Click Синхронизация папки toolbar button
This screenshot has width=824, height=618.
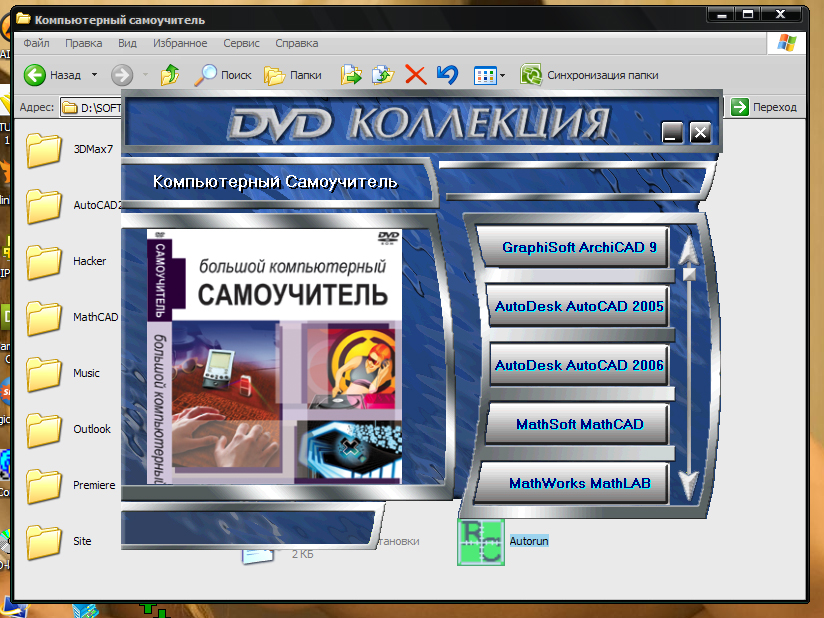point(589,75)
